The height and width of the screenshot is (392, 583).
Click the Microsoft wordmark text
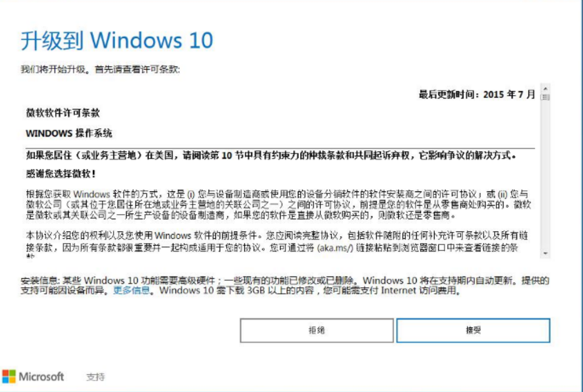tap(41, 376)
